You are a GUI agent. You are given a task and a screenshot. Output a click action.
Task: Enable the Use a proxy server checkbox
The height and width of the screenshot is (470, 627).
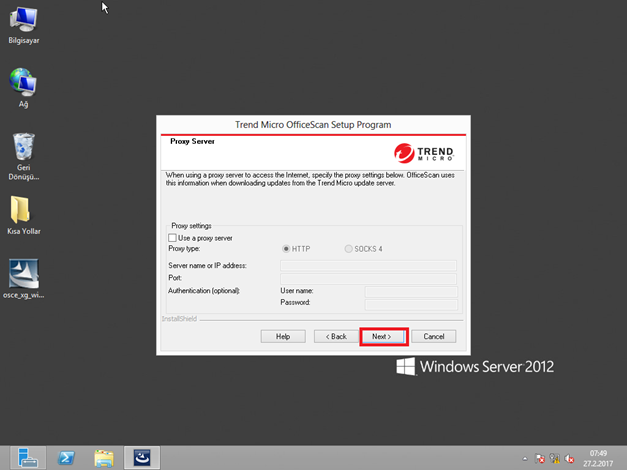pyautogui.click(x=172, y=238)
